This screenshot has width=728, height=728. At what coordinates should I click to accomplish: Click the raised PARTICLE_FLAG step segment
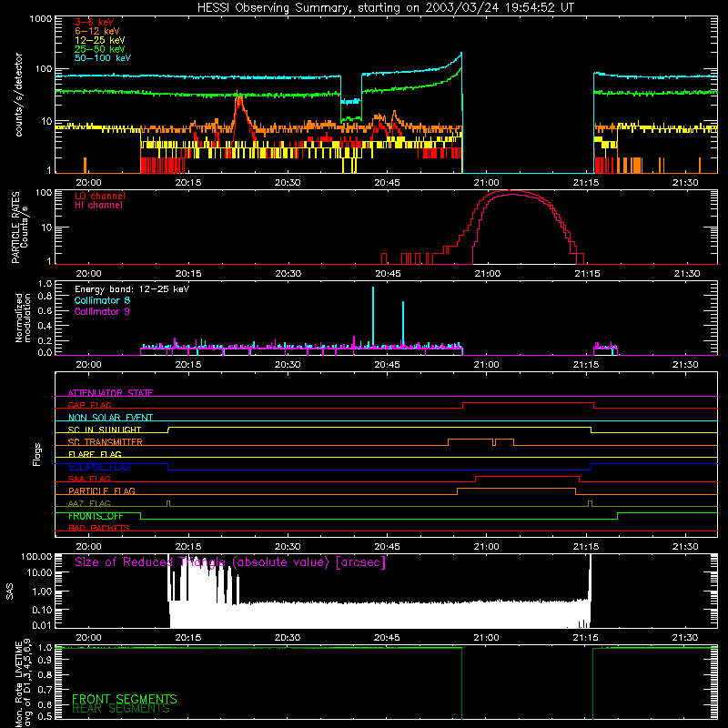[516, 489]
